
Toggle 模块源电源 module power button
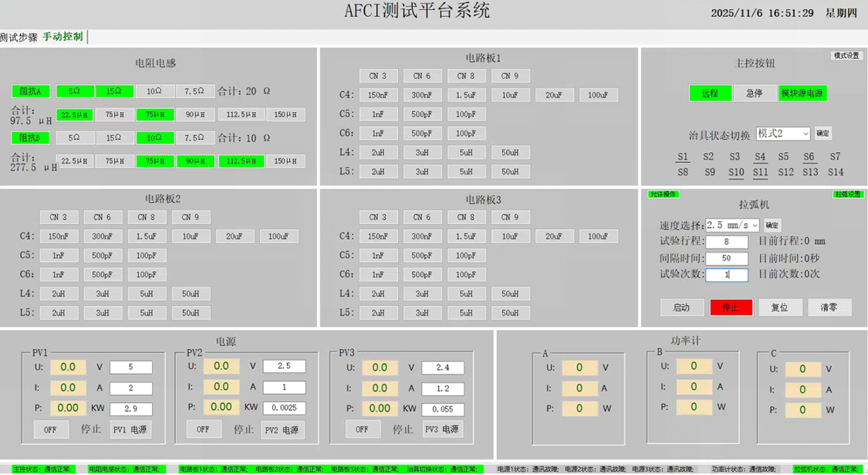(802, 93)
